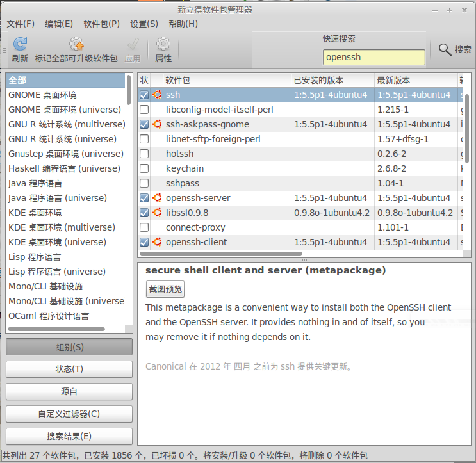Click the package list vertical scrollbar
The width and height of the screenshot is (476, 463).
point(467,129)
